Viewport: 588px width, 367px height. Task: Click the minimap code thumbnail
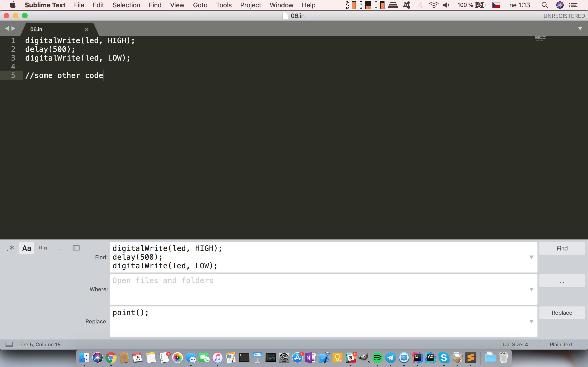click(x=540, y=39)
